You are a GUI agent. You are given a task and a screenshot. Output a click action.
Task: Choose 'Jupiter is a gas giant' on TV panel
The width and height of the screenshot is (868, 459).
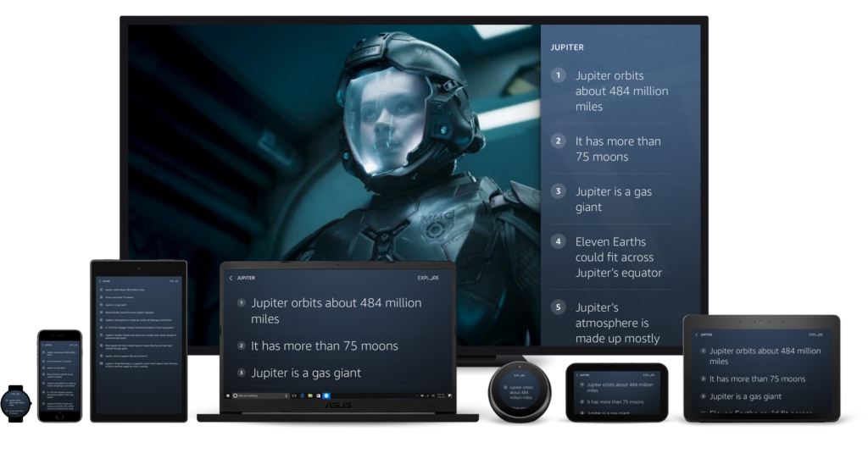pos(613,199)
